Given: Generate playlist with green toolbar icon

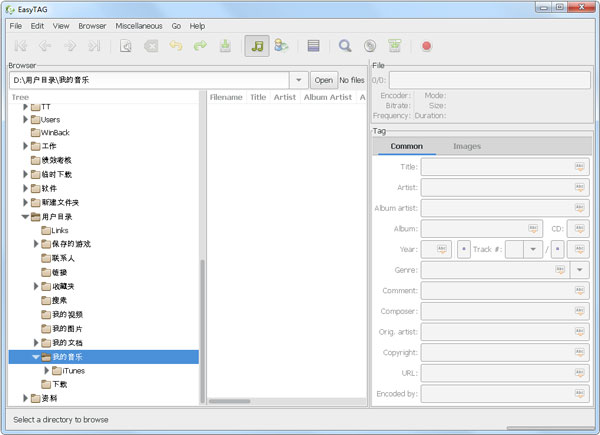Looking at the screenshot, I should [x=395, y=46].
